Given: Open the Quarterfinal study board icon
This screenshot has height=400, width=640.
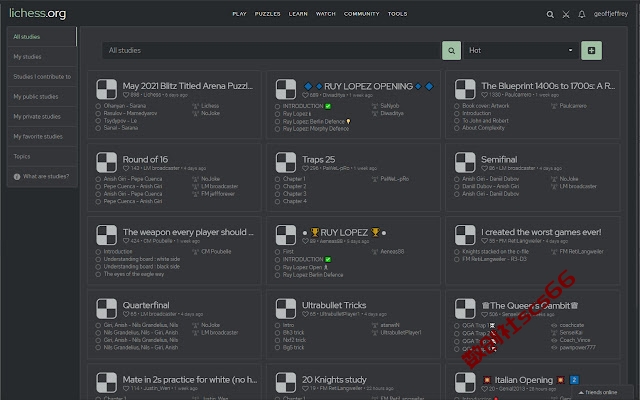Looking at the screenshot, I should pos(107,309).
